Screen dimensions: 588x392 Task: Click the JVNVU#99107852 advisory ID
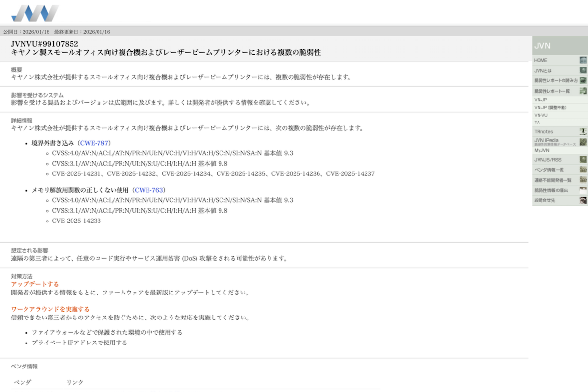click(45, 44)
